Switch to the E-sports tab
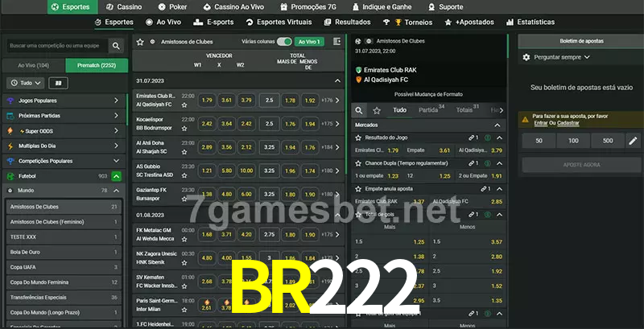Image resolution: width=644 pixels, height=329 pixels. click(213, 23)
